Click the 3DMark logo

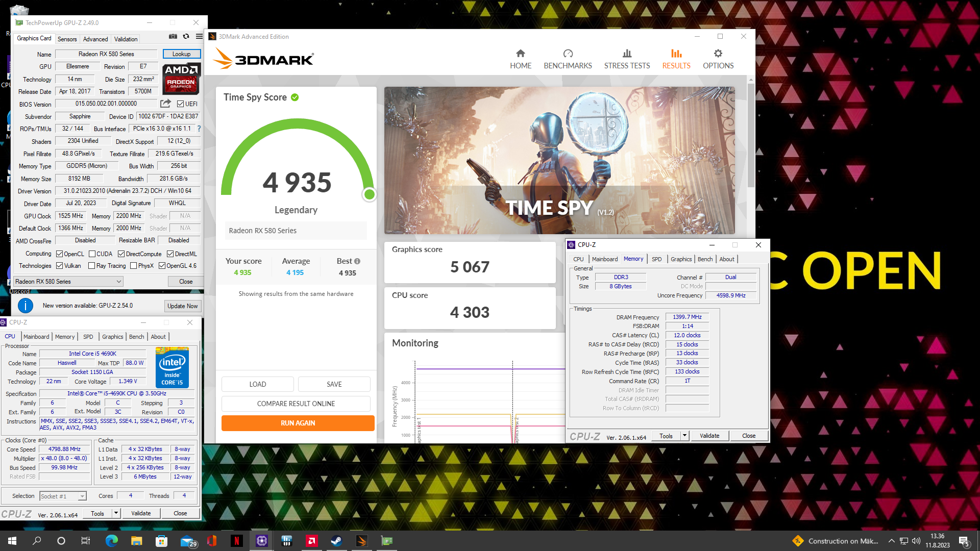pos(263,58)
